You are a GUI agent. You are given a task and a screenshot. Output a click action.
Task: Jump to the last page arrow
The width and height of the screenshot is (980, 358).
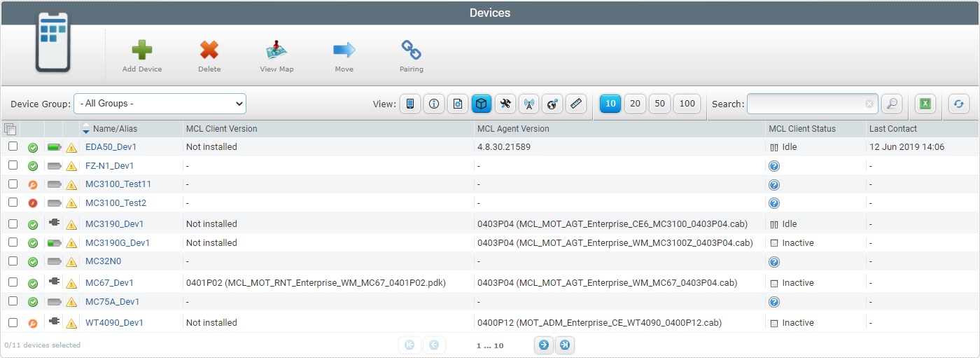click(565, 345)
